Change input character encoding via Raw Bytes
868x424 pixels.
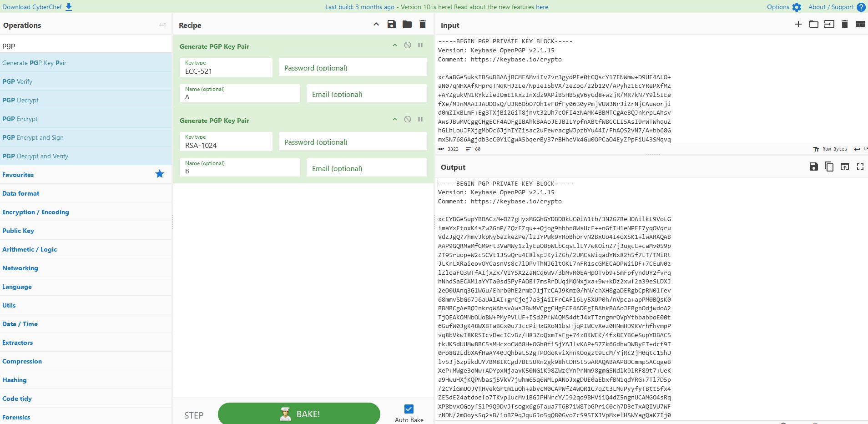[830, 149]
